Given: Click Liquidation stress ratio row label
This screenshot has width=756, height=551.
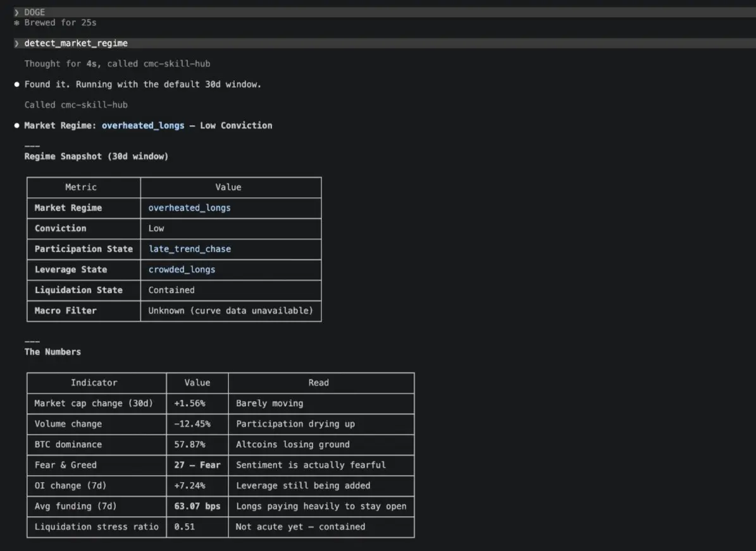Looking at the screenshot, I should [x=96, y=527].
